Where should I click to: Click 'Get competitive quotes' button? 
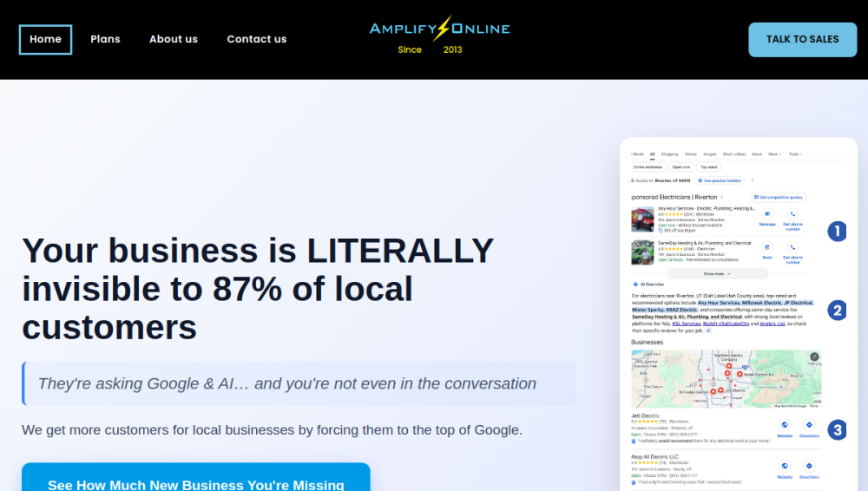point(778,197)
